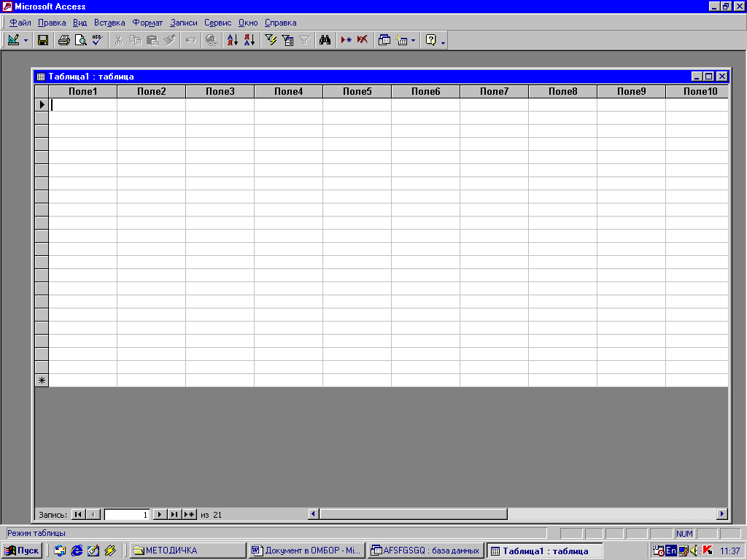Open the Файл menu

pyautogui.click(x=20, y=23)
